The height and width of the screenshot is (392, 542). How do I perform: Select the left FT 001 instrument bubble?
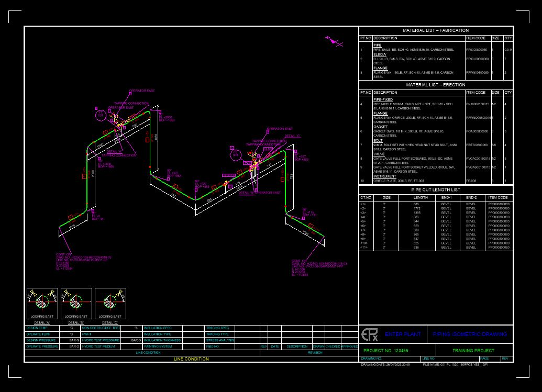coord(100,114)
